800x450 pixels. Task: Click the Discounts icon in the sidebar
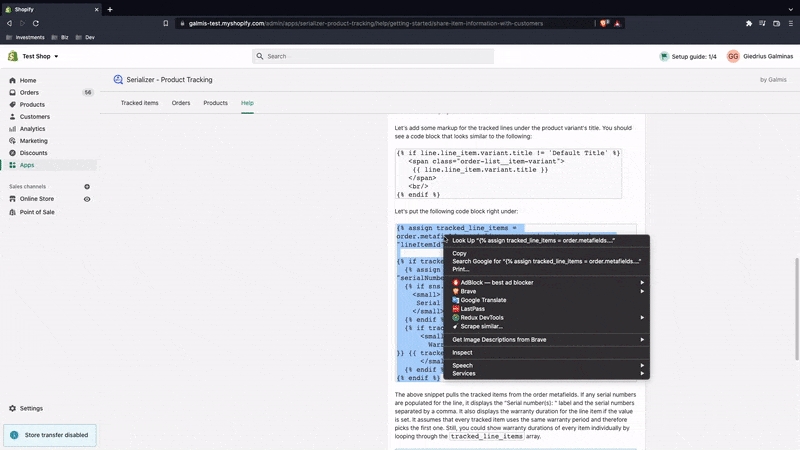[13, 153]
